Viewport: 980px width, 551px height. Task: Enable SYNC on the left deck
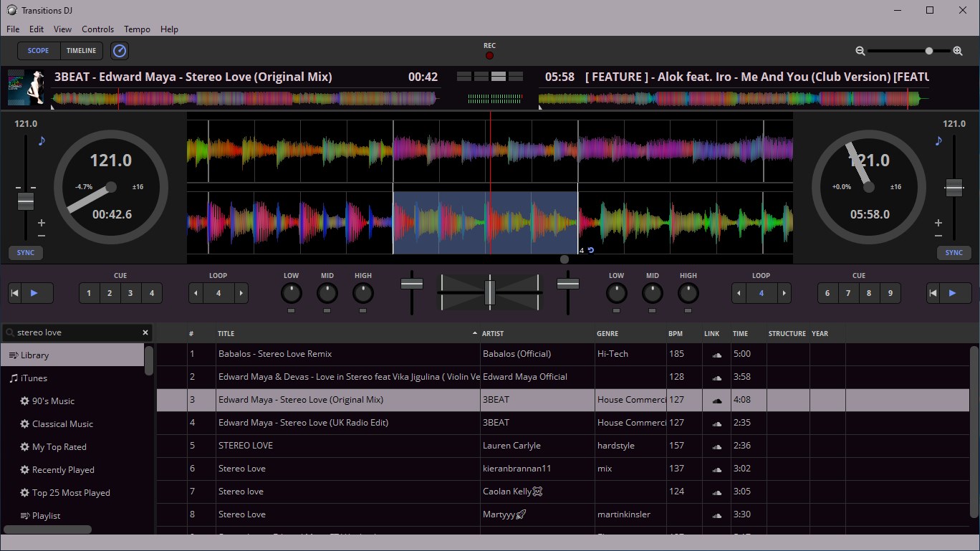pos(25,252)
